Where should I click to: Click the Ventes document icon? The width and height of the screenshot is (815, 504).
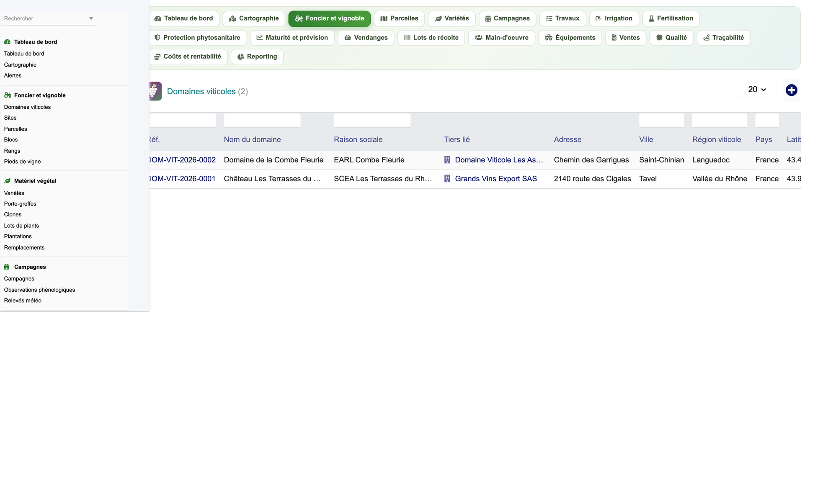click(x=614, y=38)
